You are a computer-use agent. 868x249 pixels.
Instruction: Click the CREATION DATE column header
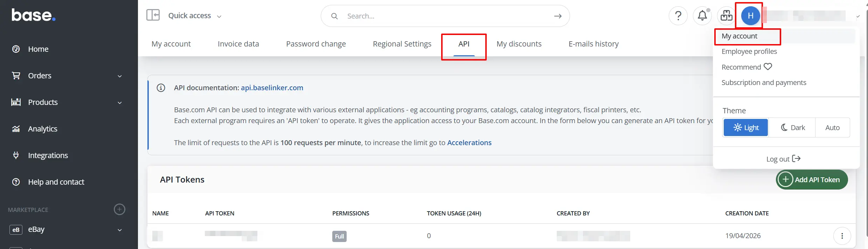click(747, 213)
